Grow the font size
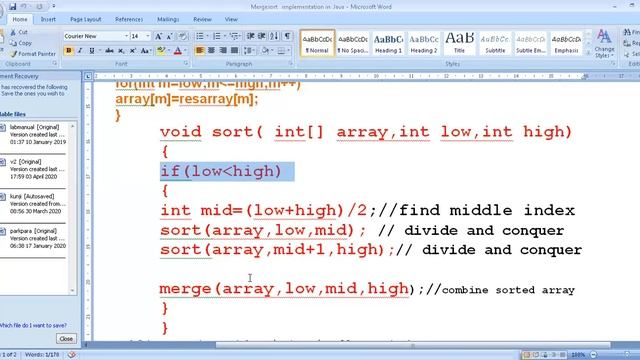The width and height of the screenshot is (640, 360). [x=158, y=36]
